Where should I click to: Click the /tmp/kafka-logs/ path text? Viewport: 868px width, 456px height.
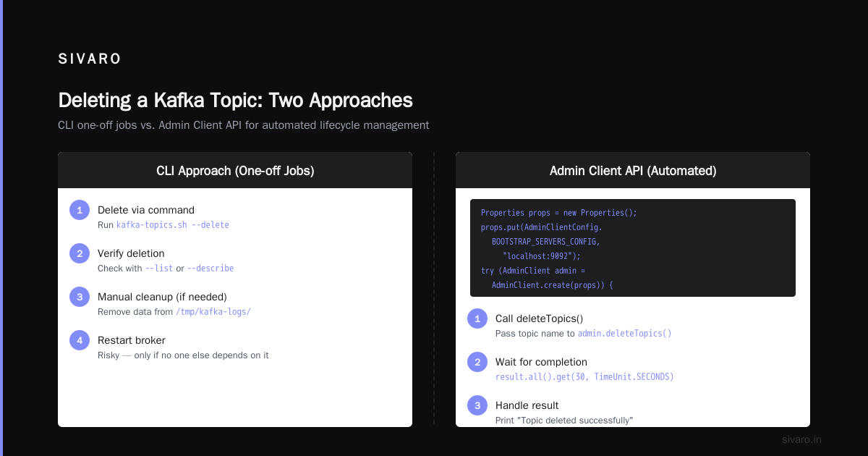213,312
